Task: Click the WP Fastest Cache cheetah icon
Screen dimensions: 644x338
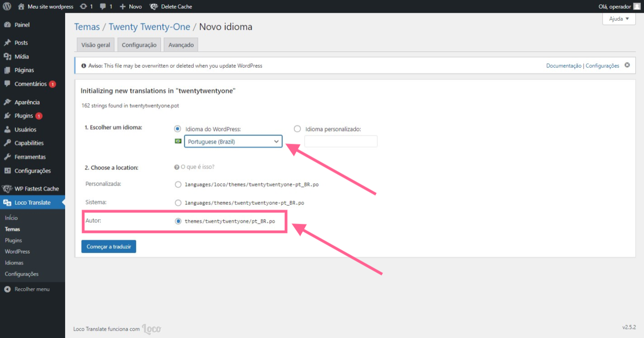Action: click(x=7, y=189)
